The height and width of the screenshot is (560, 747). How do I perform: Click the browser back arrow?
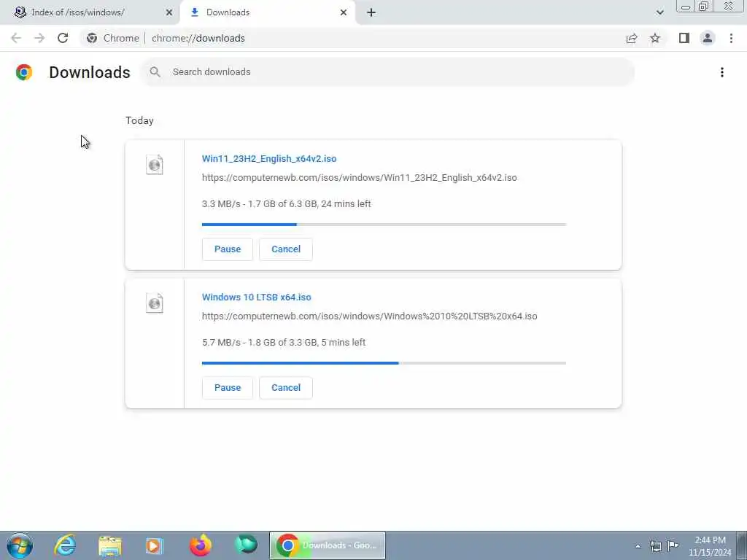click(16, 38)
